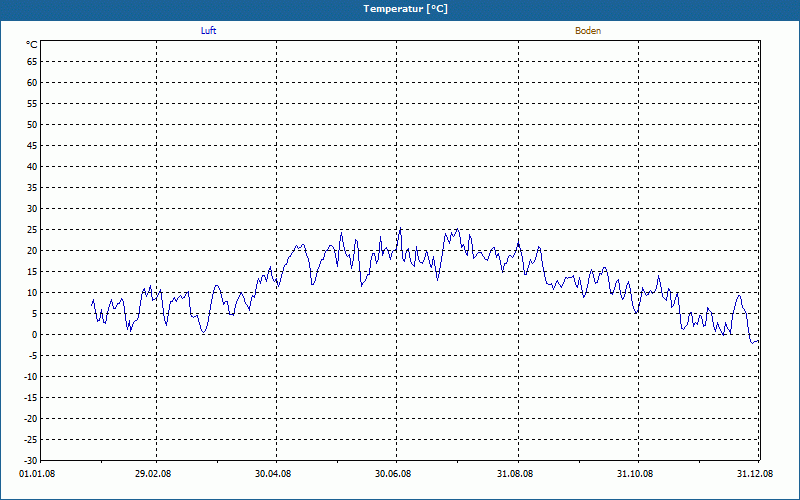
Task: Click the Temperatur [°C] title bar
Action: click(400, 9)
